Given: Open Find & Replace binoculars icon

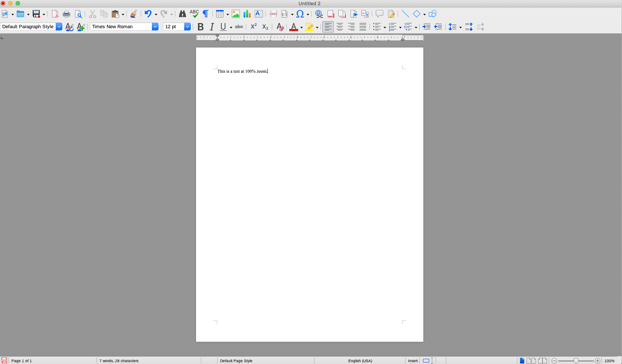Looking at the screenshot, I should [182, 14].
